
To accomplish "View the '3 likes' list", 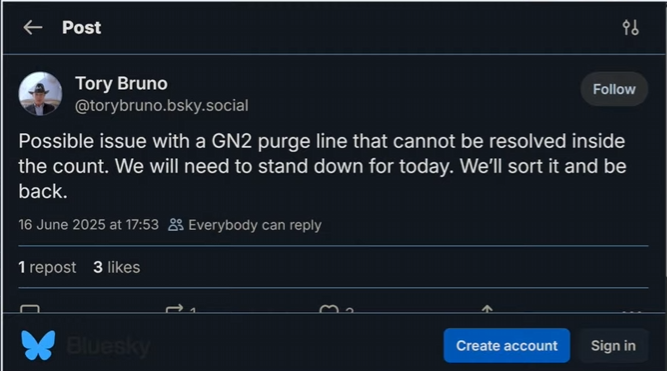I will click(117, 267).
